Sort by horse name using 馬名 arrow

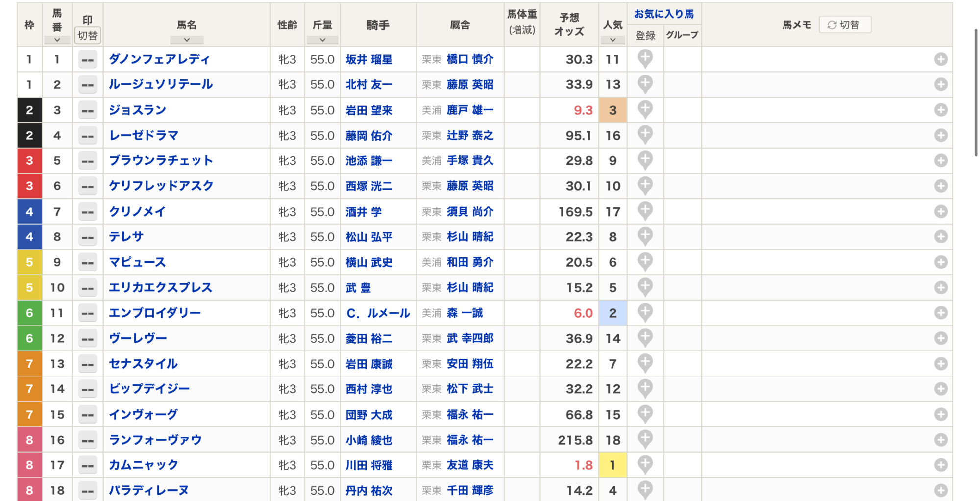click(x=187, y=40)
